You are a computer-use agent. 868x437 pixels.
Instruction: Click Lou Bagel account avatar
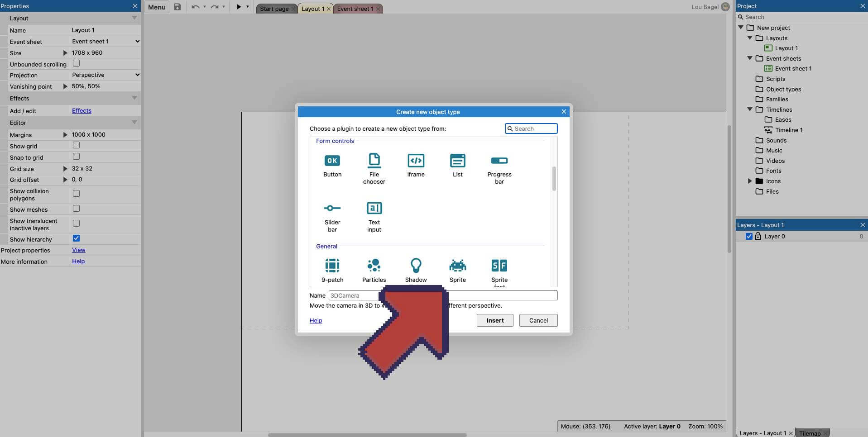coord(725,7)
